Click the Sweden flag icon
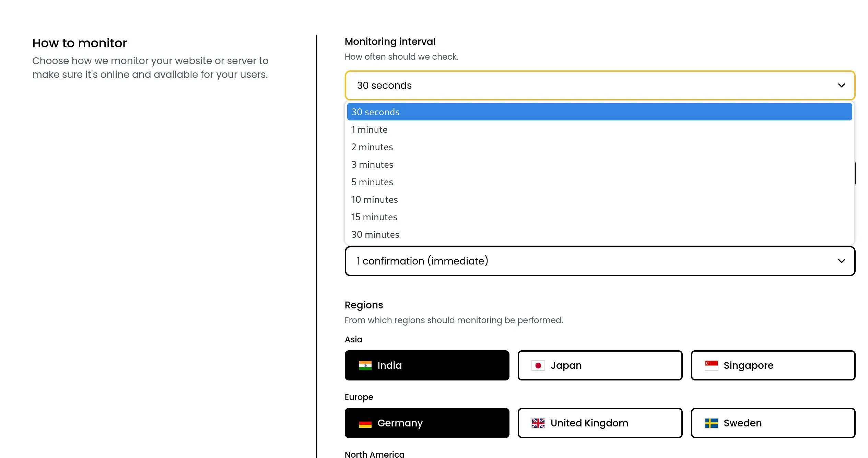Image resolution: width=868 pixels, height=458 pixels. tap(711, 423)
